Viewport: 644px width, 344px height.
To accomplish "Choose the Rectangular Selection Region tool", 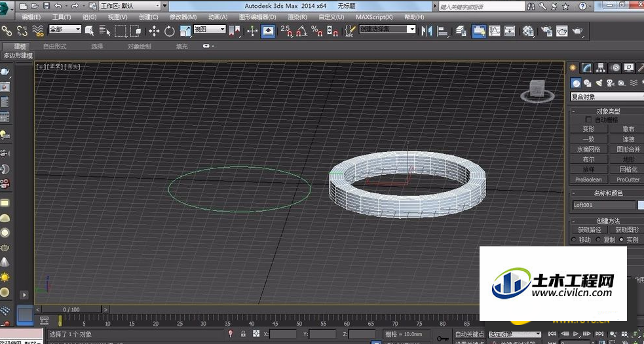I will [121, 30].
